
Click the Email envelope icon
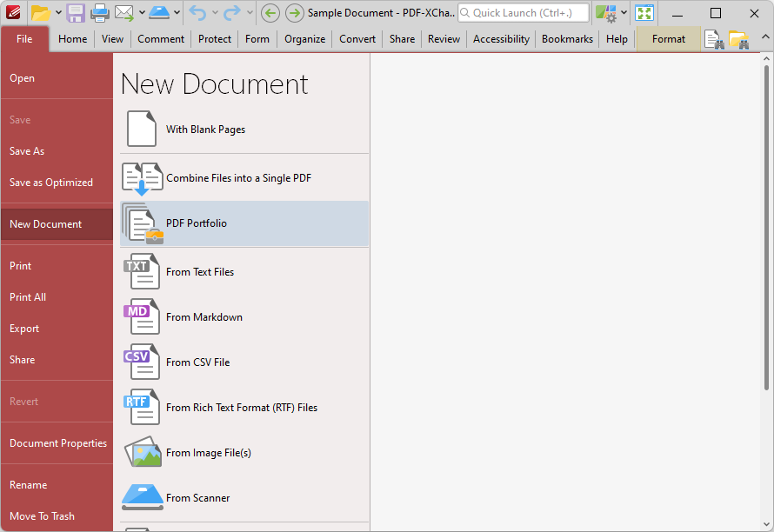pyautogui.click(x=124, y=13)
